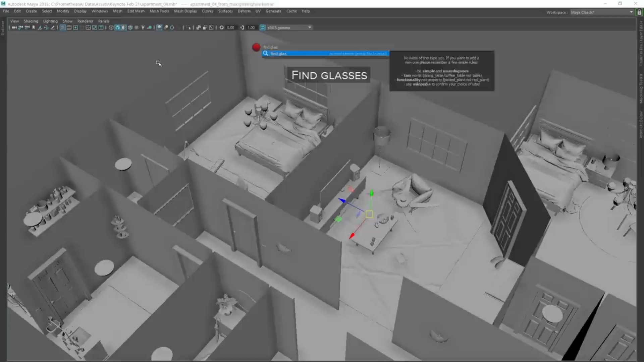
Task: Click the Smooth Shade All cube icon
Action: [x=117, y=27]
